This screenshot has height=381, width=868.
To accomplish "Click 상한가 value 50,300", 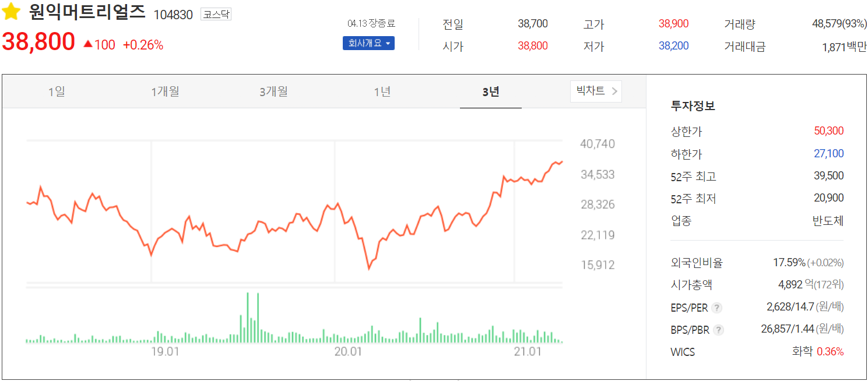I will click(x=829, y=131).
